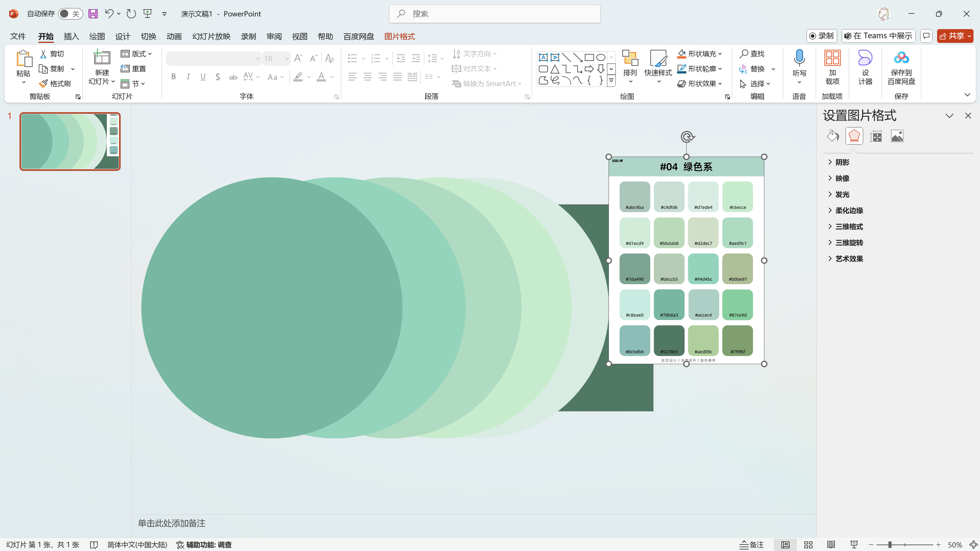Switch to the Design (设计) tab
This screenshot has height=551, width=980.
click(123, 36)
